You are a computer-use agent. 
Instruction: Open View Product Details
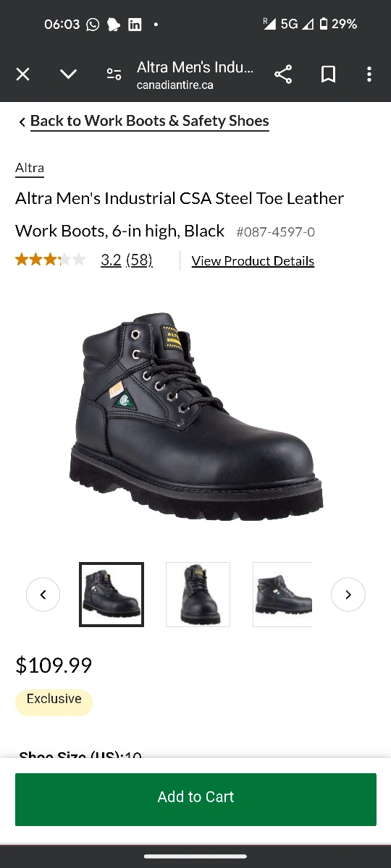pos(253,261)
